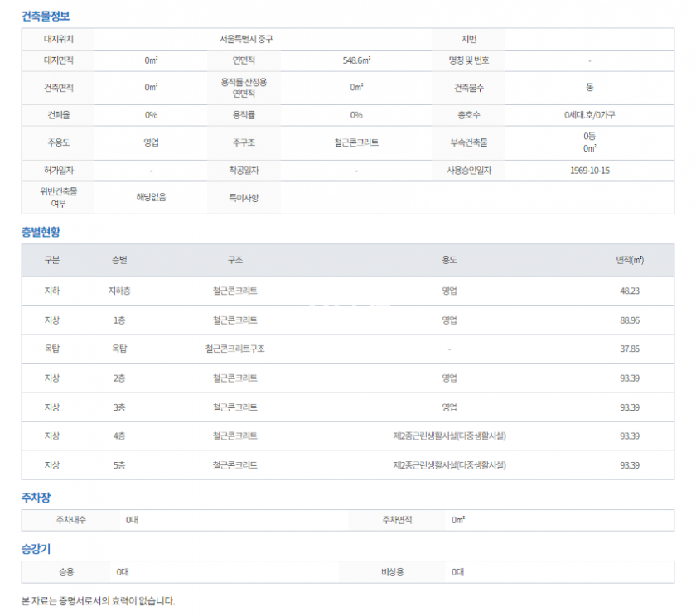Click the 1층 floor cell
Screen dimensions: 696x616
[119, 320]
